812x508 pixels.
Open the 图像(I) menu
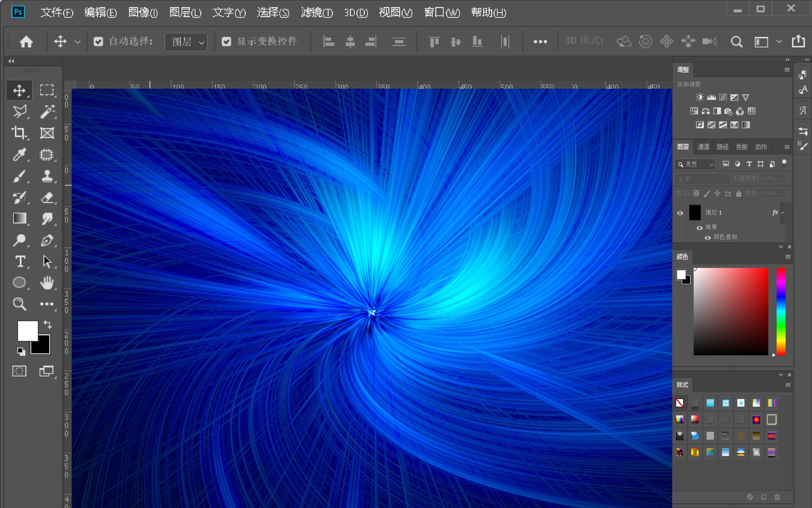point(143,13)
